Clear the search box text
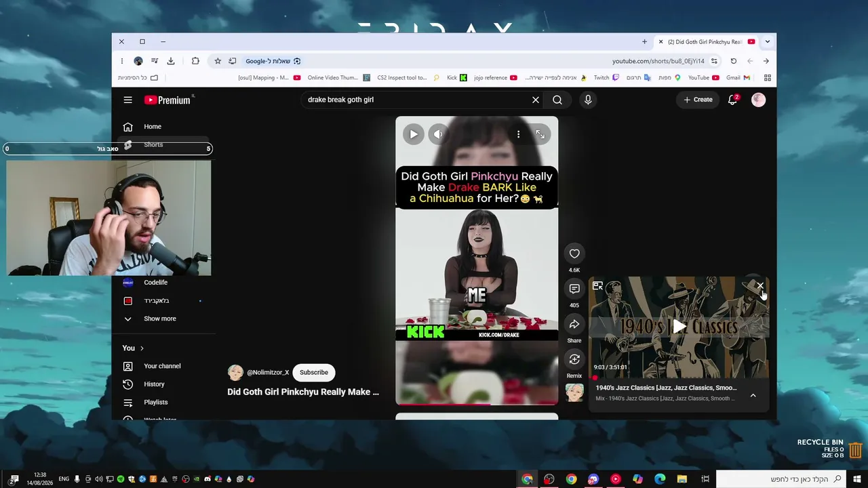The height and width of the screenshot is (488, 868). coord(536,100)
